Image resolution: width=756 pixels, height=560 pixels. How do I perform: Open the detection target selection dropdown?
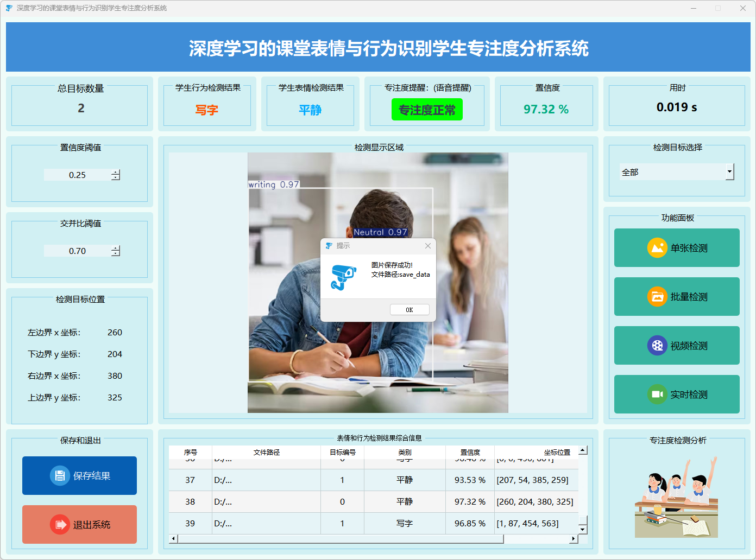729,172
